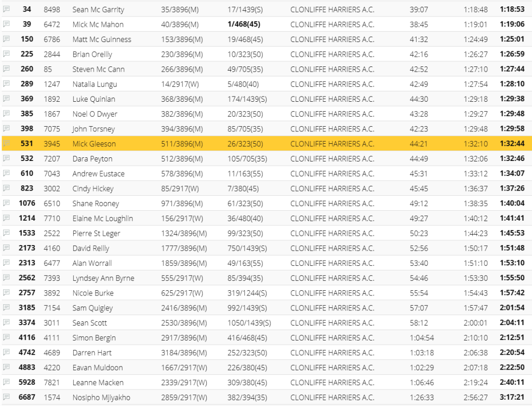Image resolution: width=532 pixels, height=406 pixels.
Task: Open the comment icon for David Reilly
Action: click(6, 248)
